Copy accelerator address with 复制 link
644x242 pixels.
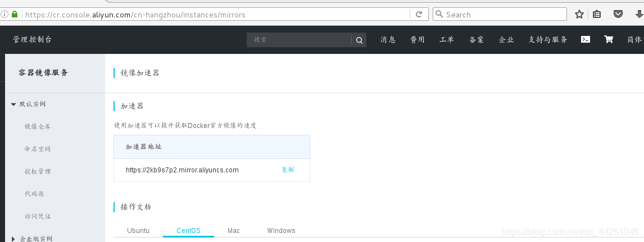coord(288,170)
